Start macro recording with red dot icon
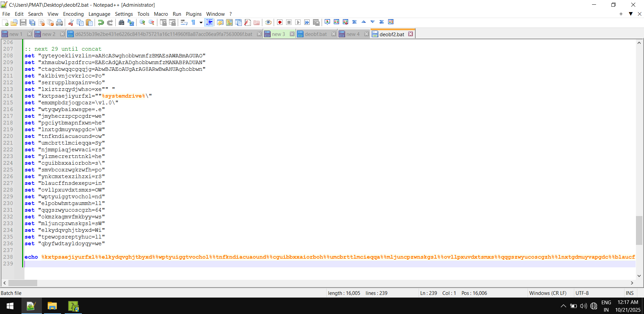The height and width of the screenshot is (314, 644). (280, 22)
